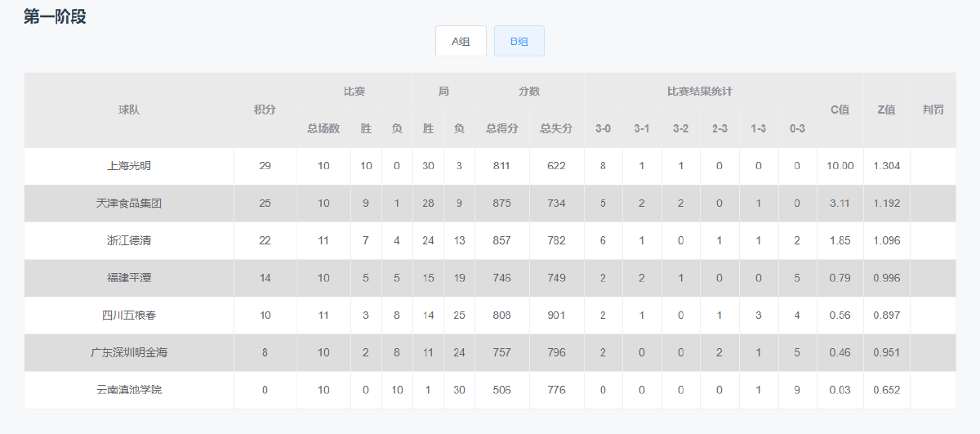The height and width of the screenshot is (434, 980).
Task: Open the 天津食品集团 team row
Action: 129,204
